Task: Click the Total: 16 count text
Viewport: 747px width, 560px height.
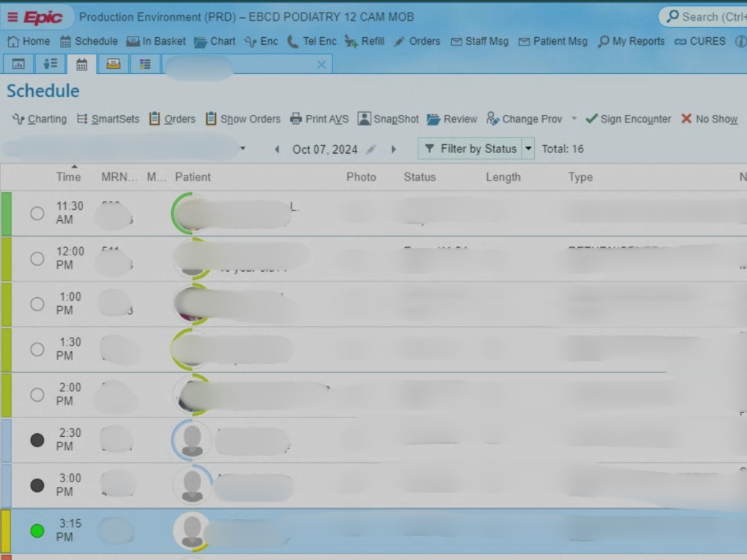Action: [x=562, y=149]
